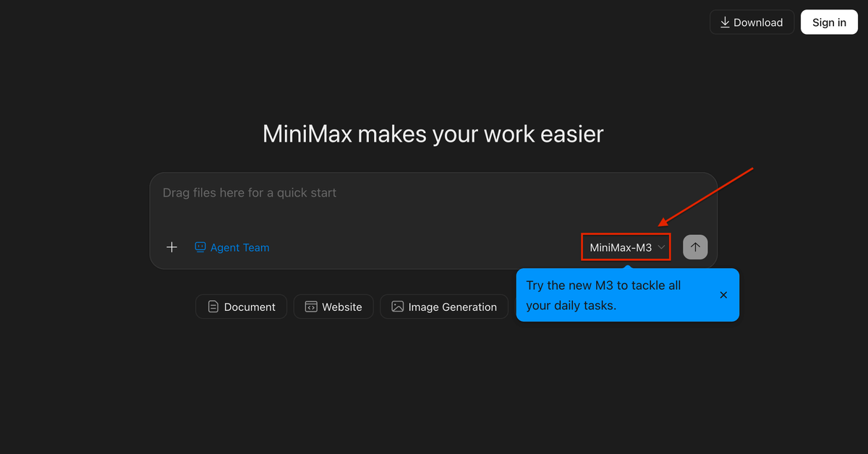Click the Sign in button
The width and height of the screenshot is (868, 454).
829,22
